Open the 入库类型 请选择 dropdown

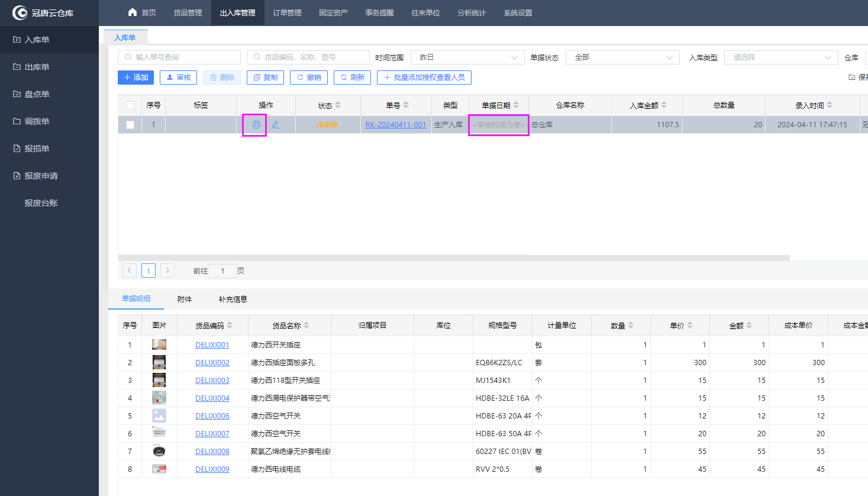781,57
